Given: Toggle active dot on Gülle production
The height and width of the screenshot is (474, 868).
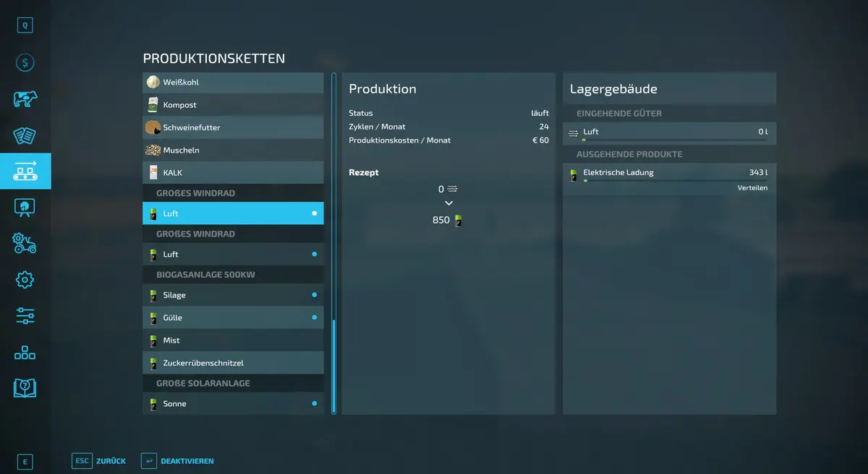Looking at the screenshot, I should click(314, 318).
